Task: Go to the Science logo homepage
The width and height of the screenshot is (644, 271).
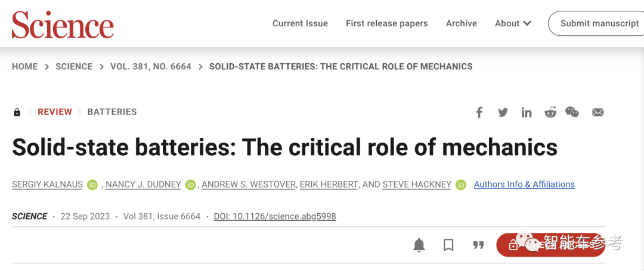Action: [x=63, y=24]
